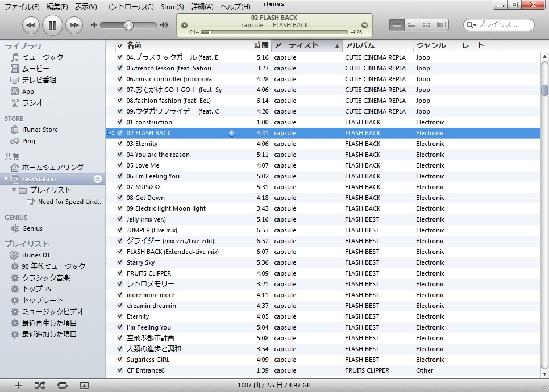The height and width of the screenshot is (392, 549).
Task: Click play icon in the now-playing display
Action: pos(184,25)
